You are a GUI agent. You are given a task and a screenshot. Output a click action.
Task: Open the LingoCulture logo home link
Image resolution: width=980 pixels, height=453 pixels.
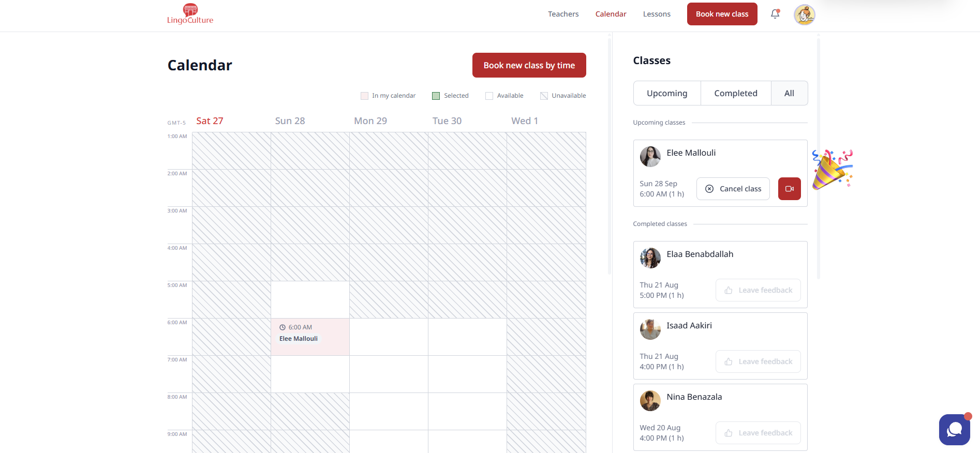point(190,14)
